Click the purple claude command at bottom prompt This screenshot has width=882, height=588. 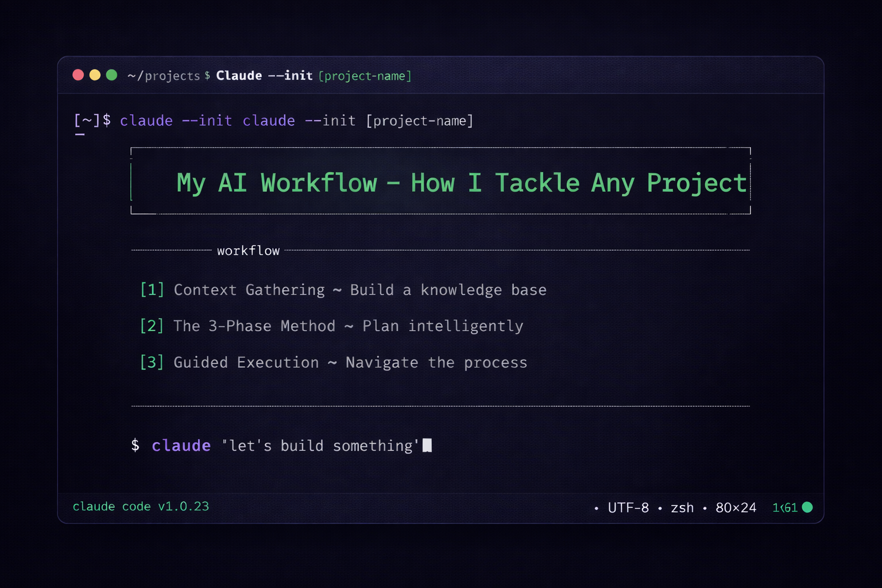(181, 446)
